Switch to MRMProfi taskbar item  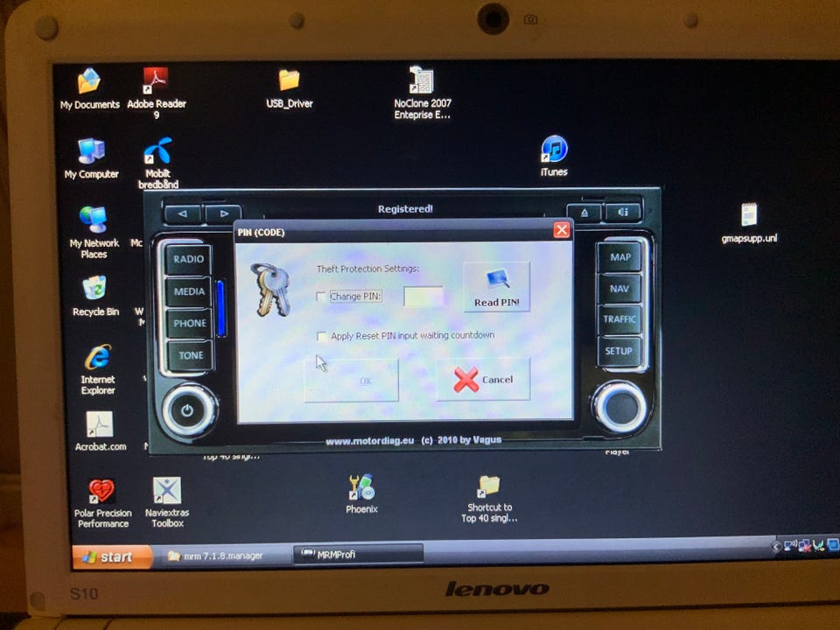click(358, 555)
